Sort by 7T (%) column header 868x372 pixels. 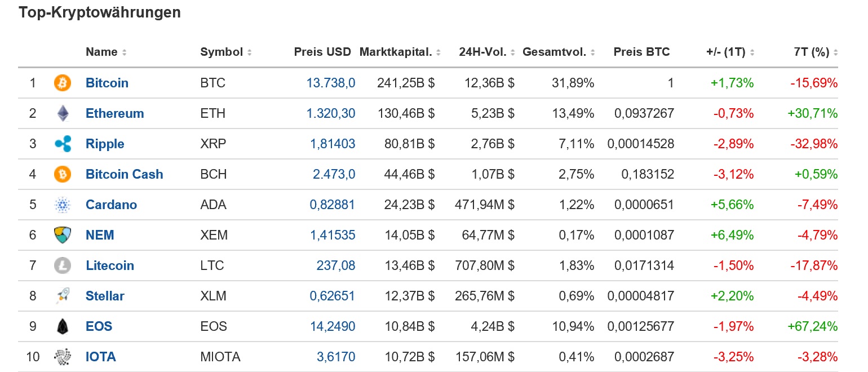pyautogui.click(x=815, y=52)
